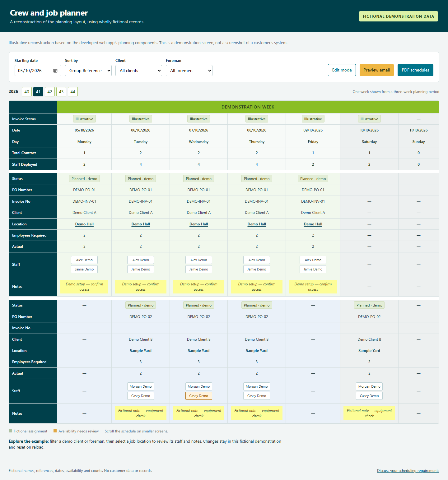Click the Starting date field 05/10/2026

38,71
